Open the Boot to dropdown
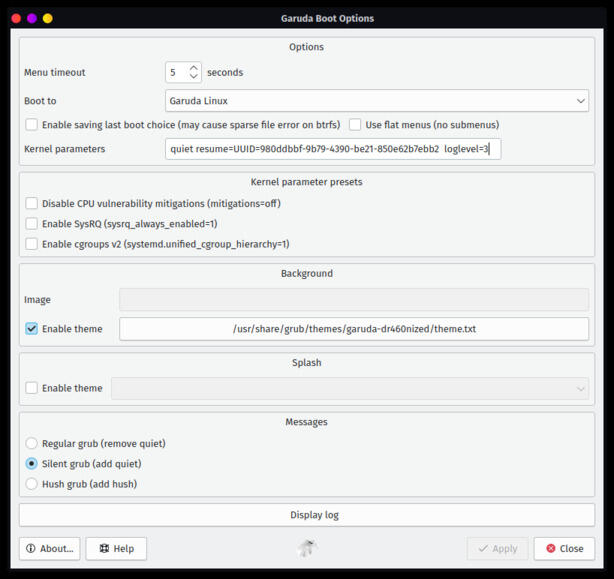The height and width of the screenshot is (579, 614). coord(377,101)
